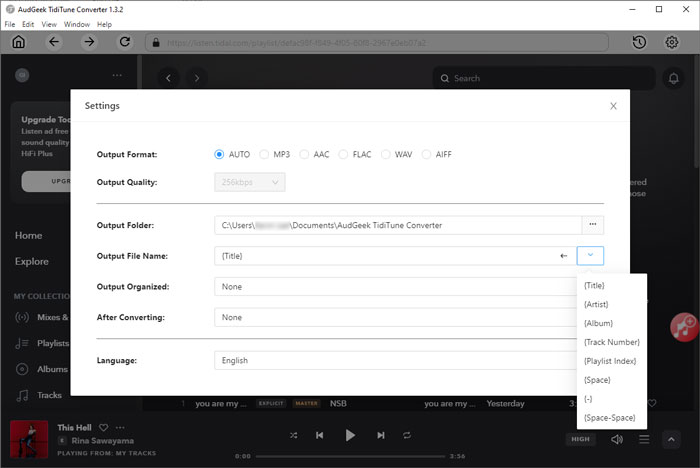Open the Edit menu
This screenshot has width=700, height=468.
[28, 24]
